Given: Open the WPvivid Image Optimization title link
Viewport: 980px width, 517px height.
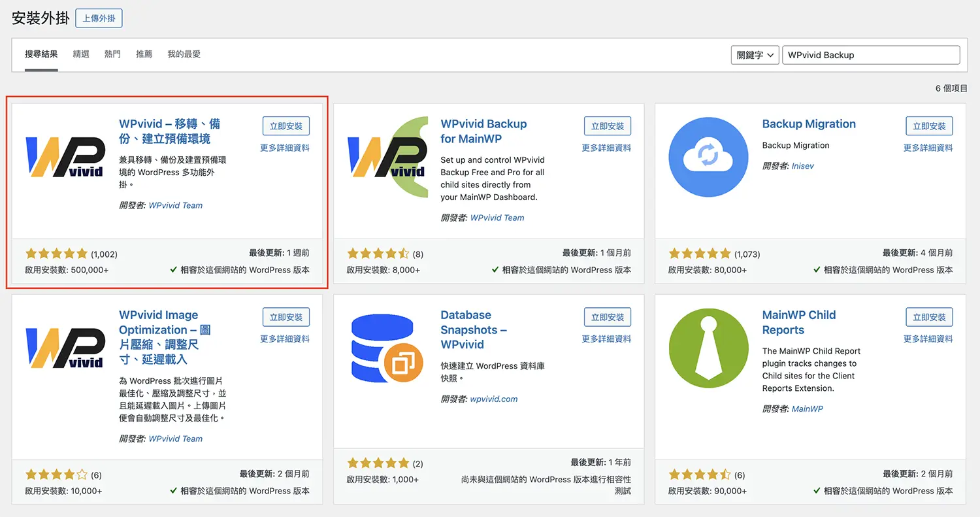Looking at the screenshot, I should point(165,337).
